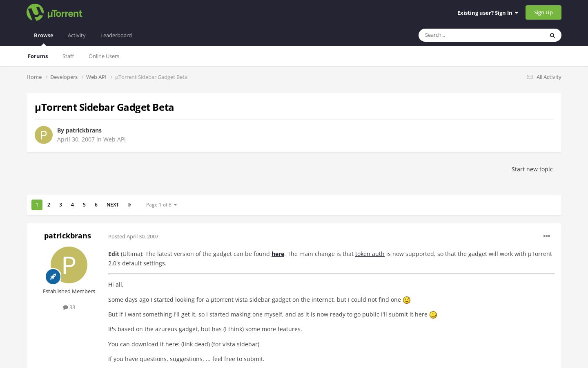The width and height of the screenshot is (588, 368).
Task: Expand the Existing user Sign In dropdown
Action: coord(488,13)
